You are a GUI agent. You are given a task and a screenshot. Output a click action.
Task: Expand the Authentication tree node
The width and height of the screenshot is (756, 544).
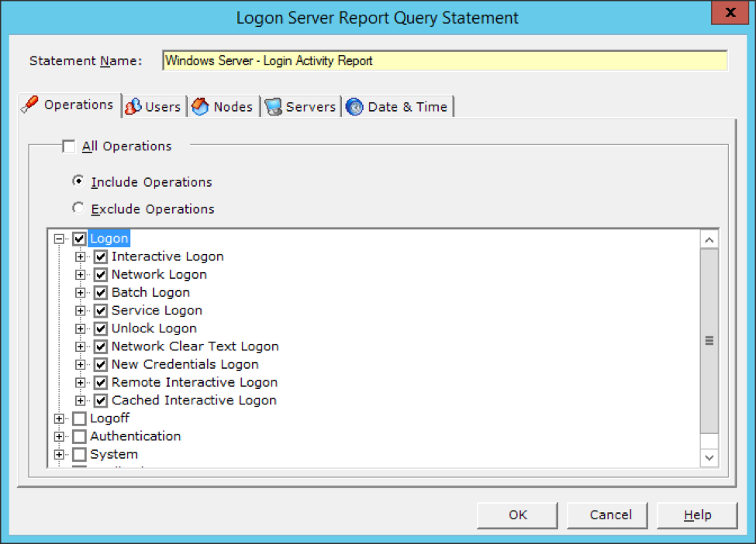coord(59,436)
